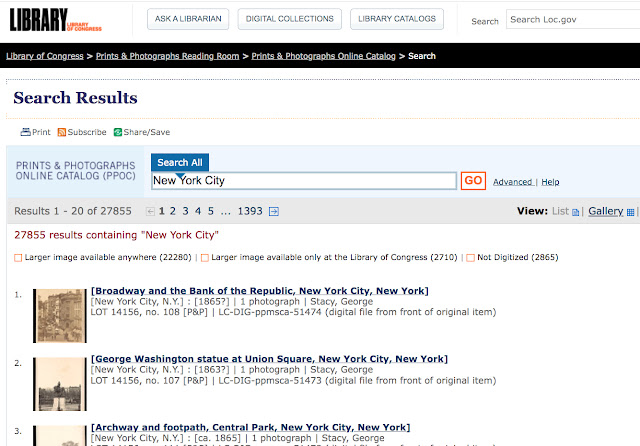Image resolution: width=640 pixels, height=446 pixels.
Task: Click the Search Loc.gov input field
Action: pyautogui.click(x=573, y=19)
